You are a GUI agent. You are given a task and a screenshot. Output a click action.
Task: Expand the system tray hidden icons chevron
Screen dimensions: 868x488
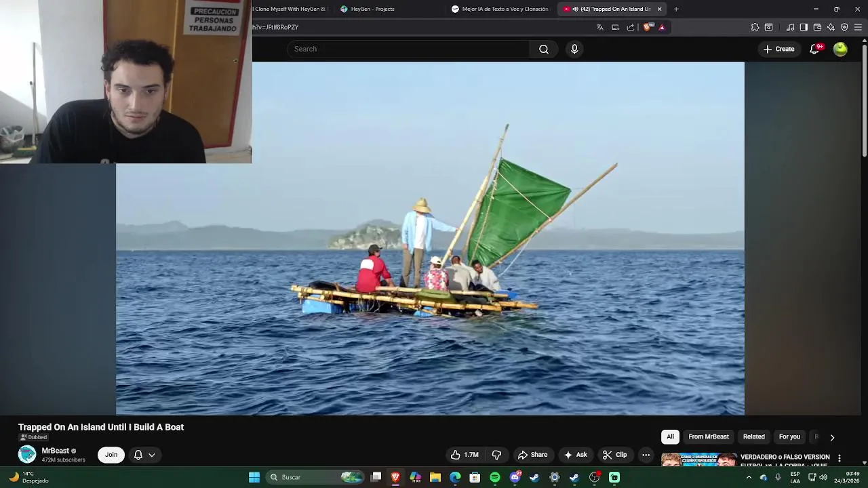(749, 477)
